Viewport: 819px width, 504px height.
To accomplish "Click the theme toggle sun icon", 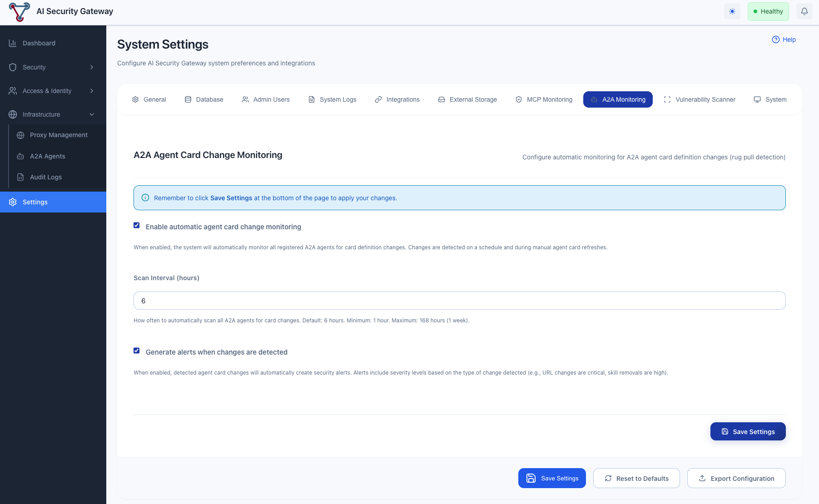I will point(732,11).
